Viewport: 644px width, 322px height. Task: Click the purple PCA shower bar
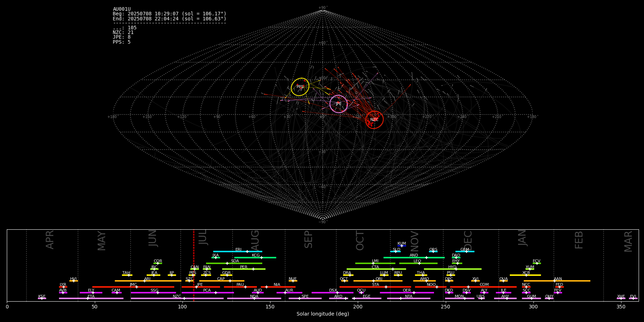[208, 293]
